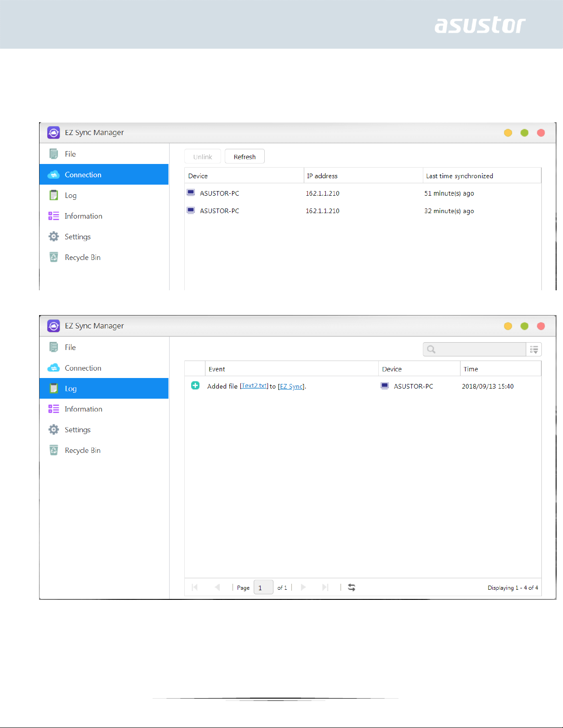Click the 162.1.1.210 address in the 51 minute(s) row
Screen dimensions: 563x728
323,193
